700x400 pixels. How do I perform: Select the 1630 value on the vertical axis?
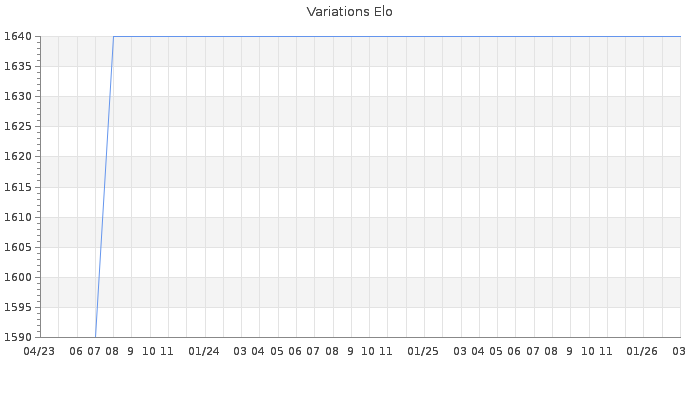tap(17, 97)
